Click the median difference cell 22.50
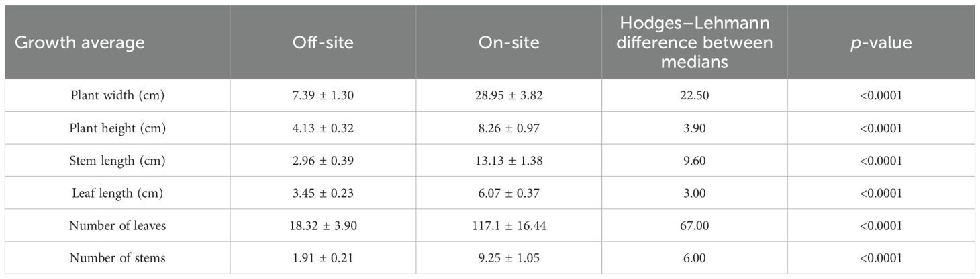The image size is (980, 279). 694,96
